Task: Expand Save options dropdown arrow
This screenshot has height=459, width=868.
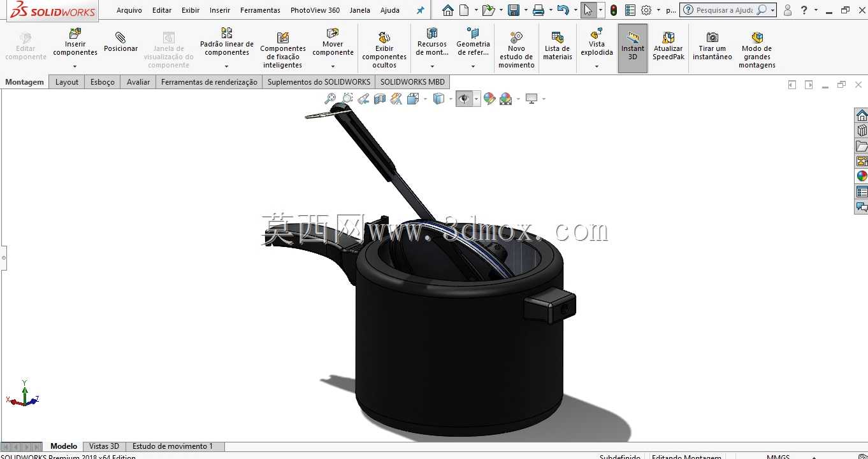Action: pos(524,10)
